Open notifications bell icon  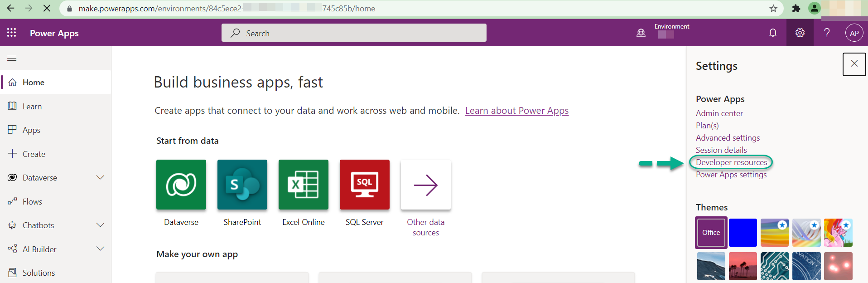[773, 33]
